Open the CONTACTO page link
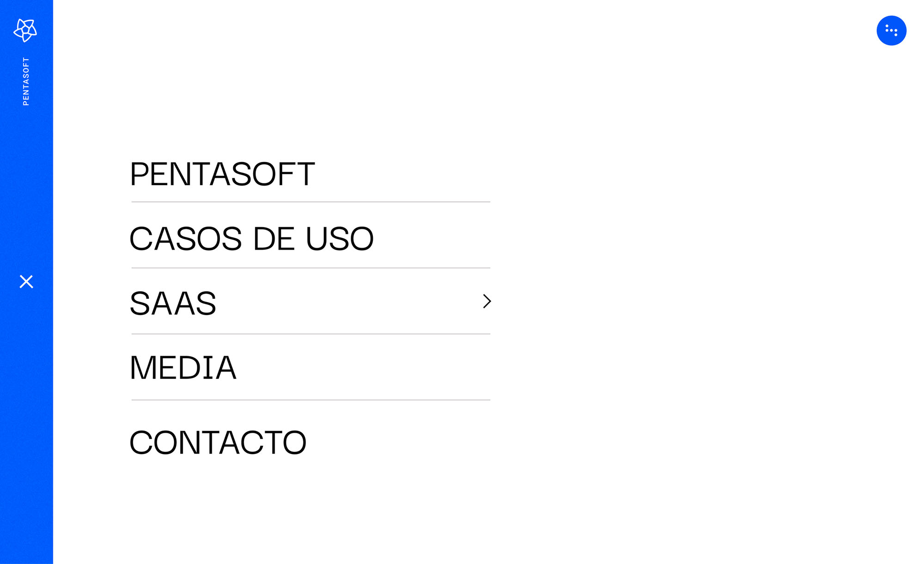 [x=218, y=443]
